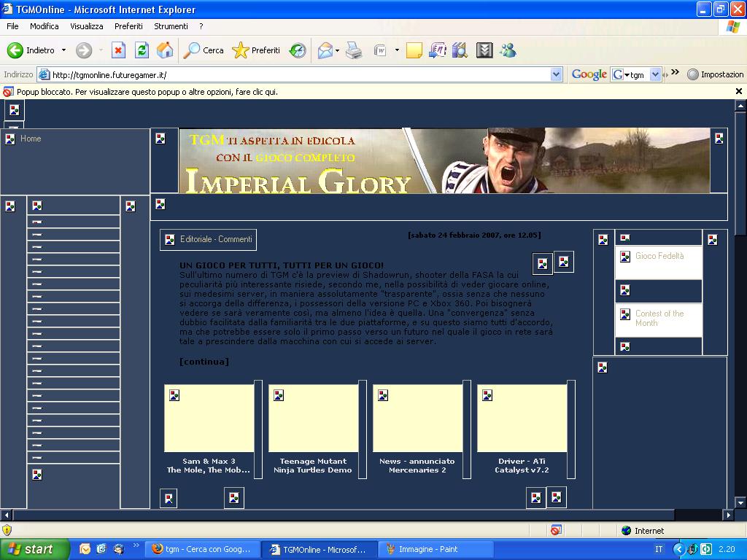Click the blocked popup status bar icon
The width and height of the screenshot is (747, 560).
556,530
